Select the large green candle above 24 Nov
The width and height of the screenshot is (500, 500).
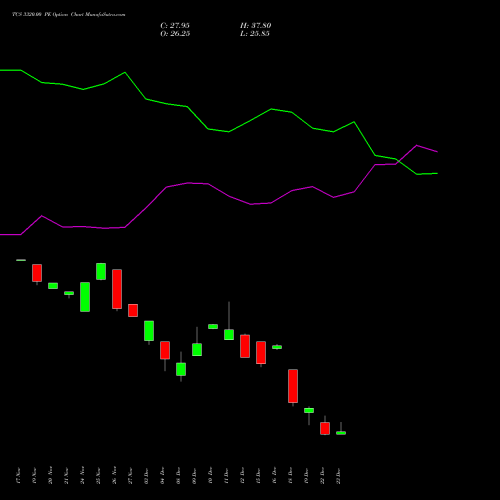click(85, 297)
